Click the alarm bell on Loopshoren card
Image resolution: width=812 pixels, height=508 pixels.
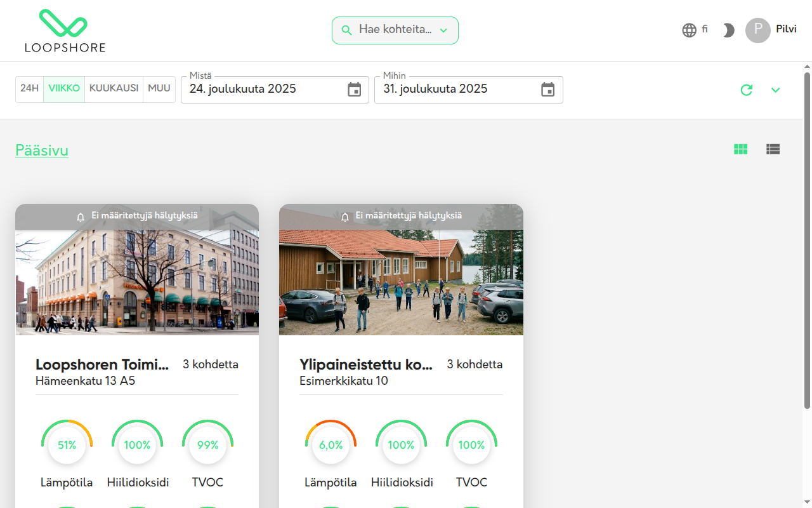(x=81, y=217)
